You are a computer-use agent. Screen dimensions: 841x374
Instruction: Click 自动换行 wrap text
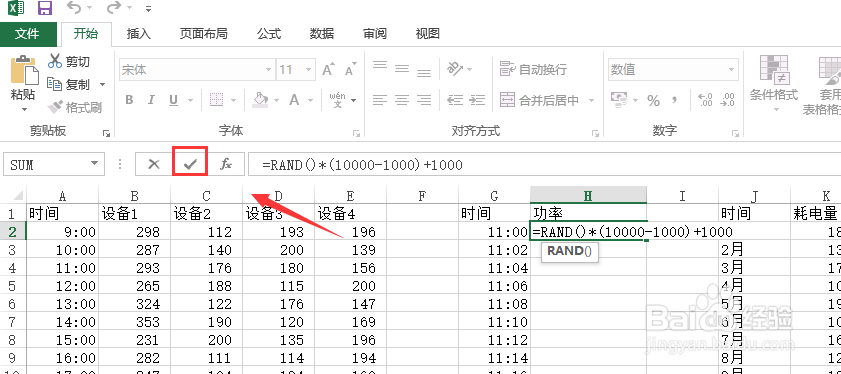tap(533, 69)
